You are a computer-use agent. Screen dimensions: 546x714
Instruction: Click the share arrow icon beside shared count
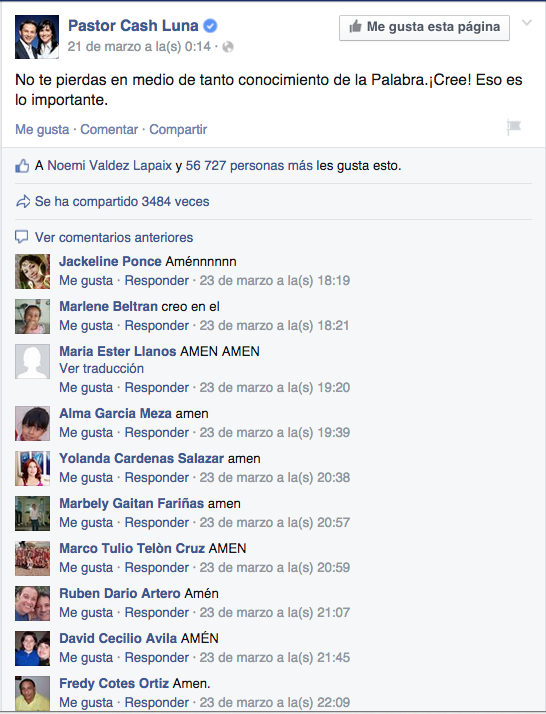click(22, 202)
